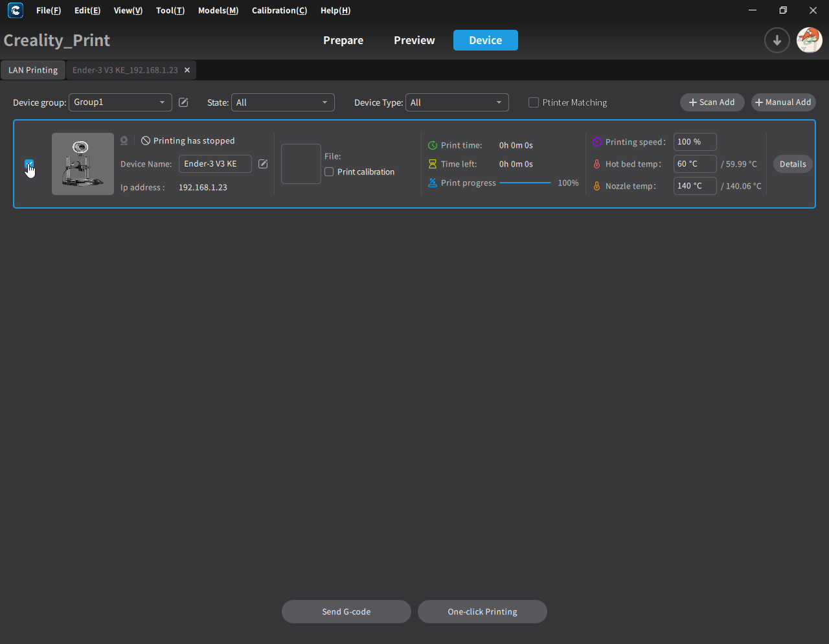Open the Device Type filter dropdown

[457, 102]
